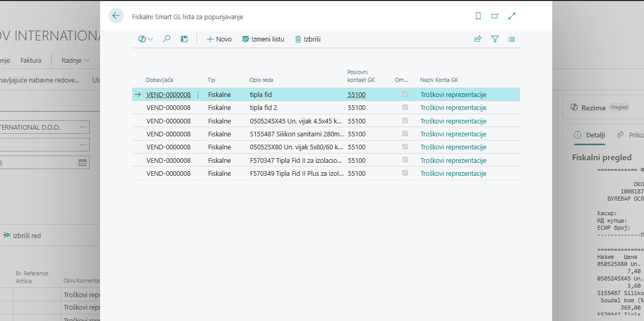Click the bookmark icon in dialog header
Screen dimensions: 644x321
[478, 16]
